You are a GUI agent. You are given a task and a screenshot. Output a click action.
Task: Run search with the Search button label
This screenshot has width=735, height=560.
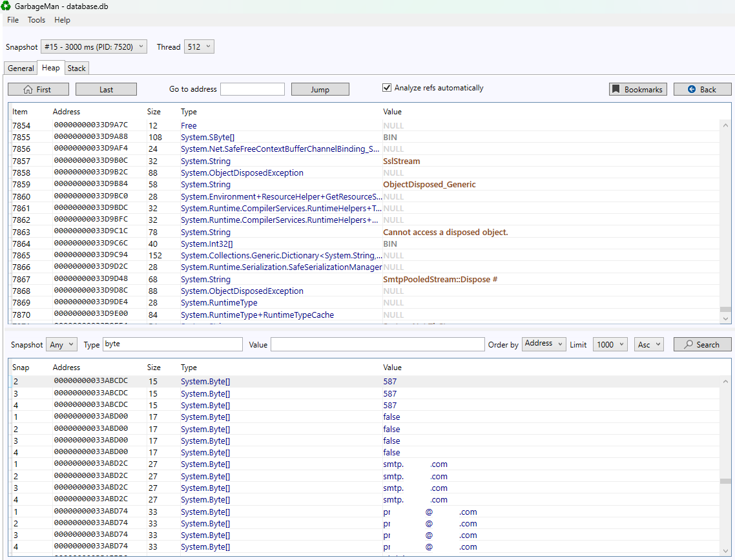(708, 344)
